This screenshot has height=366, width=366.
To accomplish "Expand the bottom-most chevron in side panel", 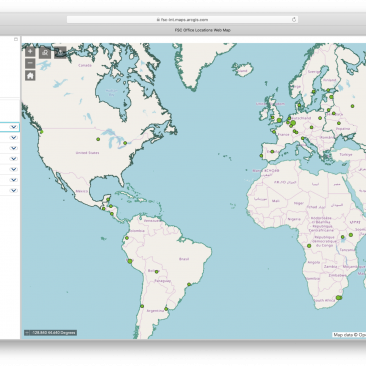I will [x=13, y=191].
